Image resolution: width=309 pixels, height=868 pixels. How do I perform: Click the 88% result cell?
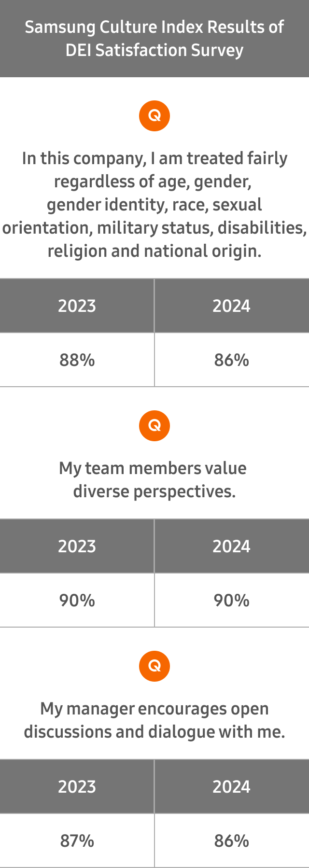click(77, 360)
